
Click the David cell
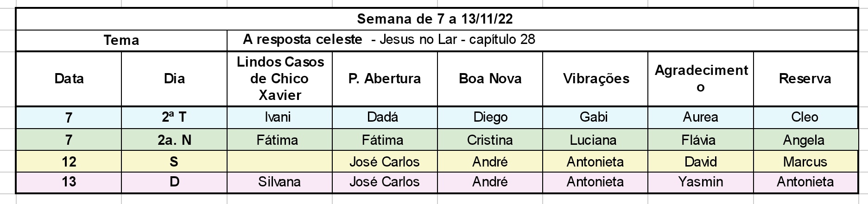coord(701,161)
